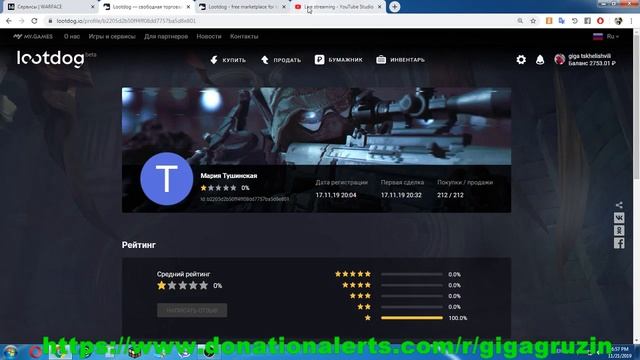This screenshot has height=360, width=640.
Task: Click the profile name Мария Тушинская
Action: click(229, 176)
